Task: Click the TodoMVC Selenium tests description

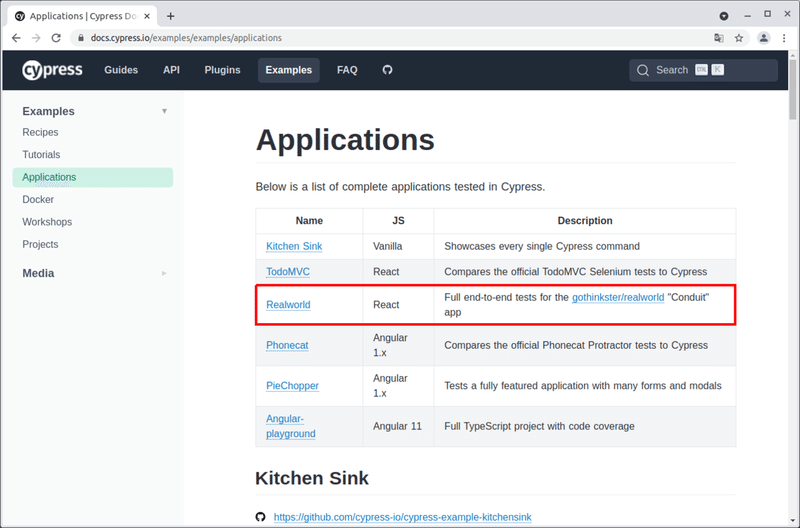Action: tap(576, 272)
